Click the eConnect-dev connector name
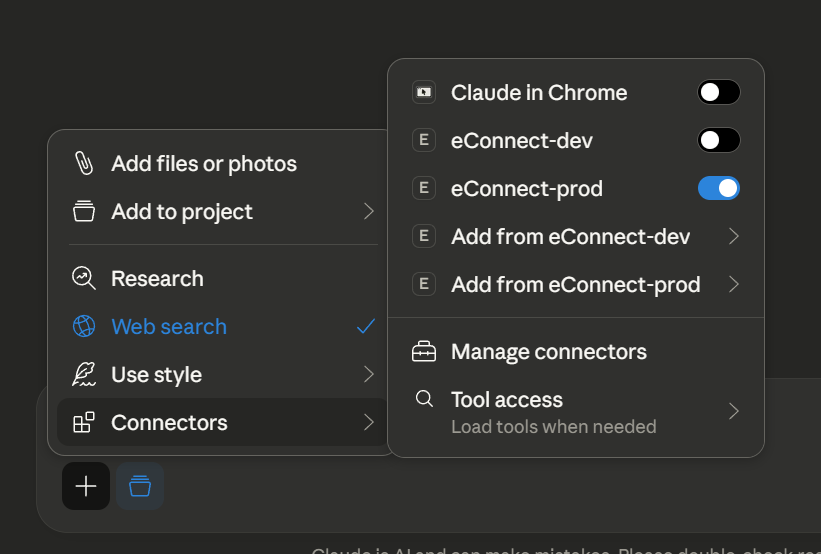This screenshot has width=821, height=554. pyautogui.click(x=522, y=140)
